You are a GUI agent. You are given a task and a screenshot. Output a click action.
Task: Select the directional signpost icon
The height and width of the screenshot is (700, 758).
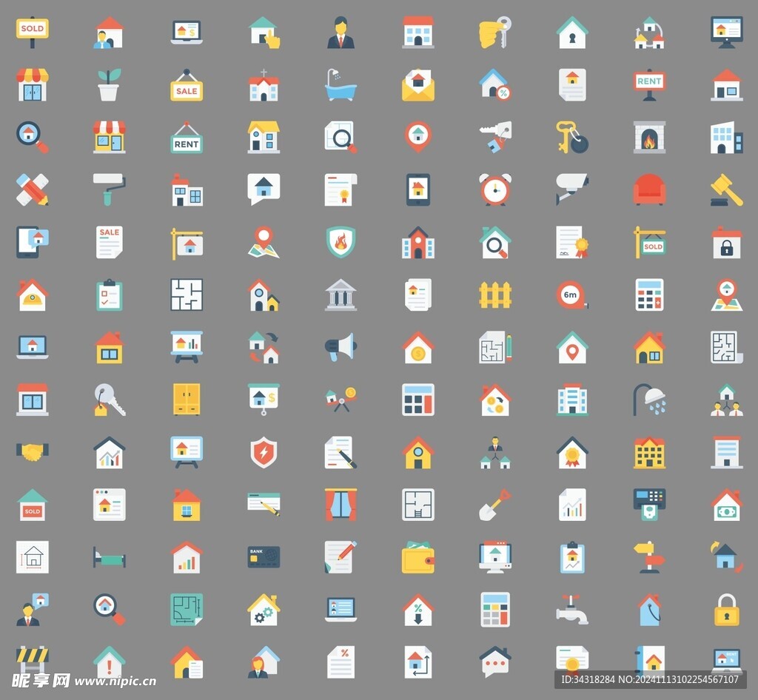[x=649, y=557]
